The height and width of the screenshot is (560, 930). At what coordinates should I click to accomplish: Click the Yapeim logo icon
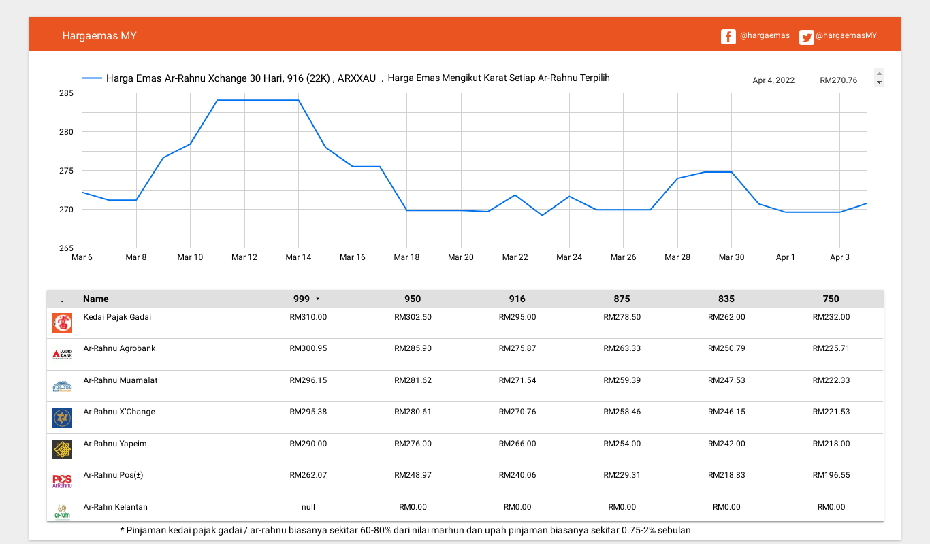(62, 449)
